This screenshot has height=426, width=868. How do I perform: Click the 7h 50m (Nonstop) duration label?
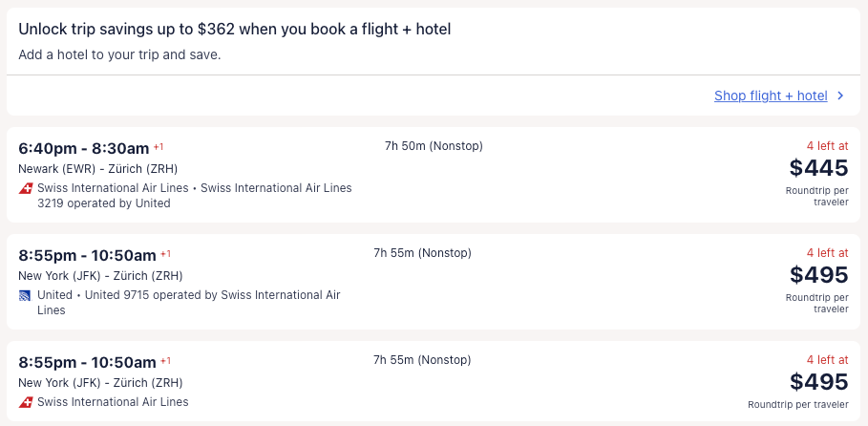pos(434,146)
